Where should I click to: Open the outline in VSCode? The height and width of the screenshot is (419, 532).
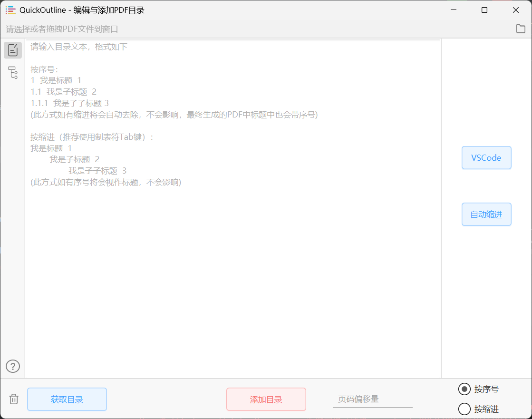pyautogui.click(x=486, y=157)
